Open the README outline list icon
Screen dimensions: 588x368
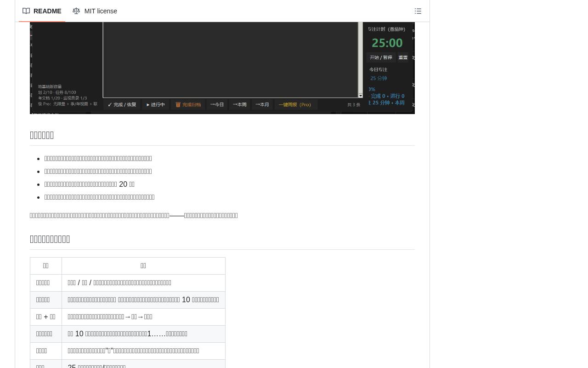tap(418, 11)
